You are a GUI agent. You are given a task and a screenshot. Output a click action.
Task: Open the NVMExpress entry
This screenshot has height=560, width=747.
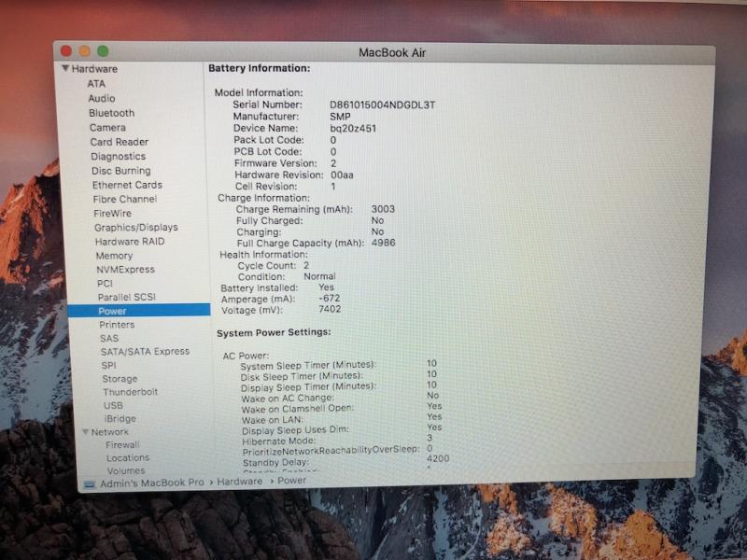point(126,270)
